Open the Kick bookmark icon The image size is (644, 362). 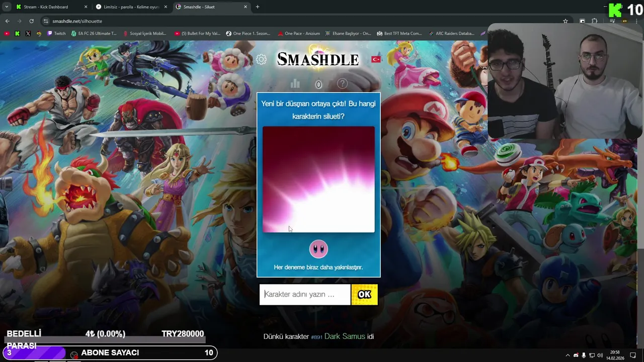coord(18,34)
